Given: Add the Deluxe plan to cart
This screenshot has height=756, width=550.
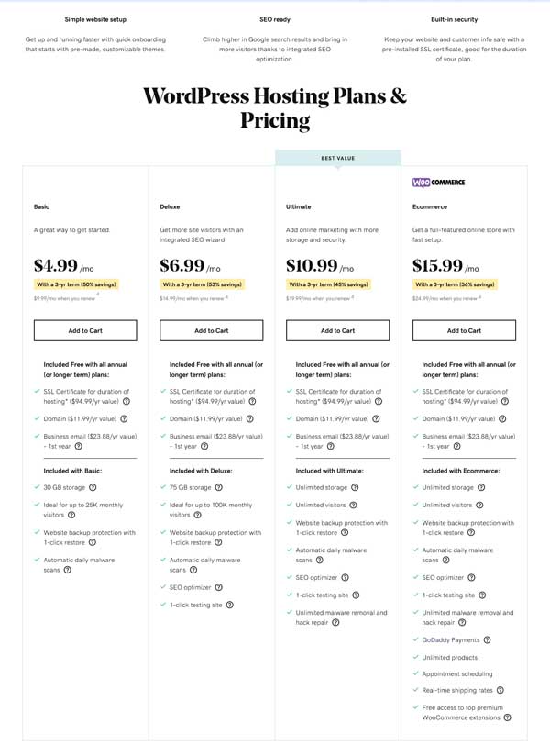Looking at the screenshot, I should [212, 330].
